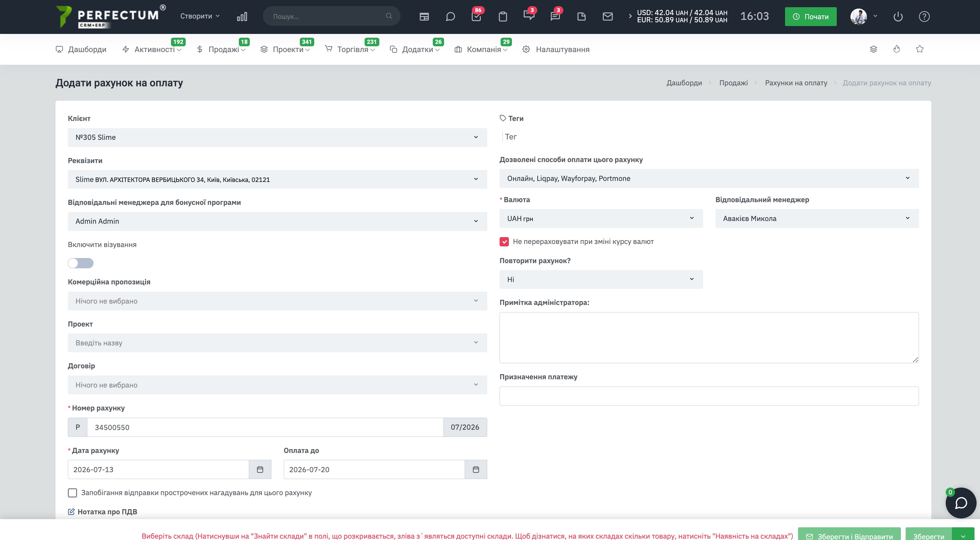The image size is (980, 540).
Task: Open the Проект dropdown
Action: point(277,343)
